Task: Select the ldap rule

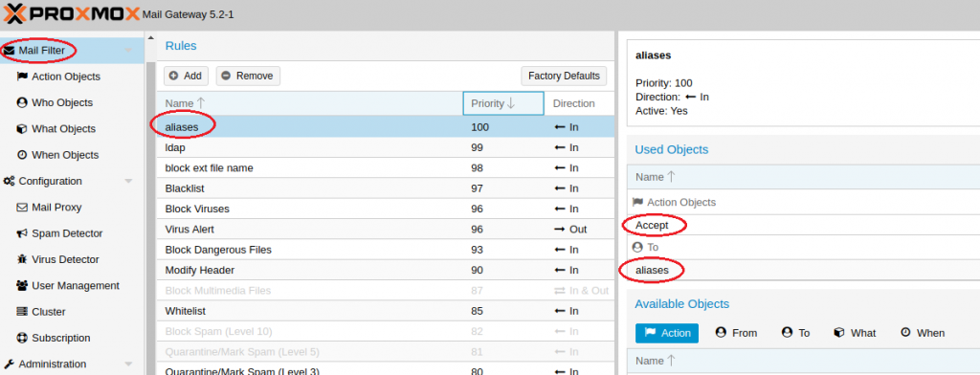Action: pyautogui.click(x=386, y=147)
